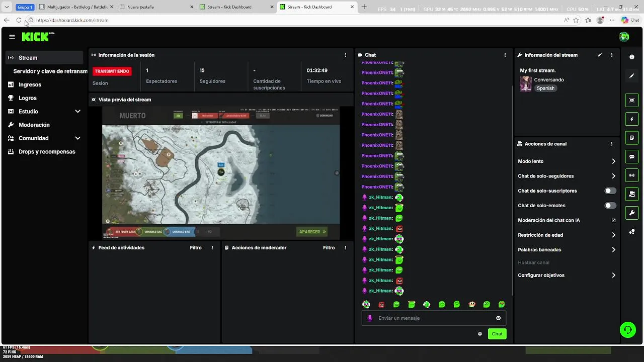This screenshot has width=644, height=362.
Task: Click the green support headset button
Action: (627, 330)
